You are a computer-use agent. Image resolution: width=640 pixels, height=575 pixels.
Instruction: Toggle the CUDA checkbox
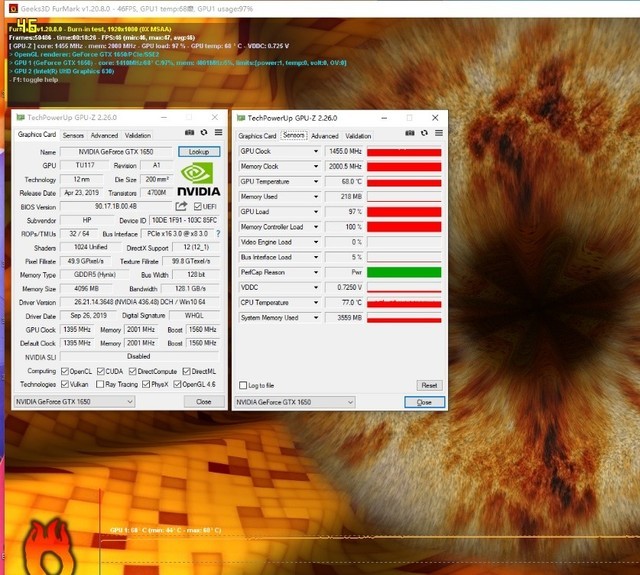click(x=100, y=371)
